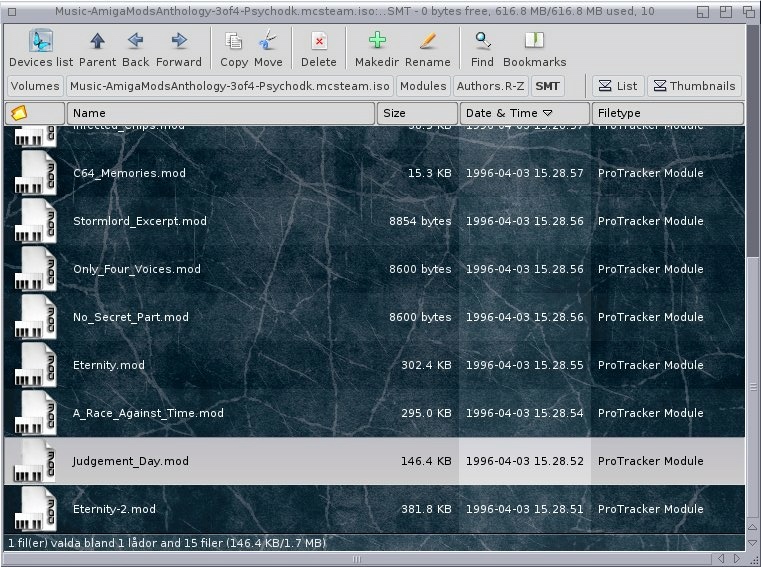Select A_Race_Against_Time.mod file name

click(x=148, y=414)
